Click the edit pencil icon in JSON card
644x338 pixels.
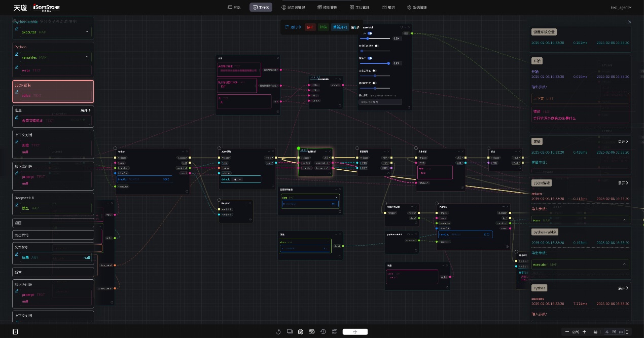[17, 92]
